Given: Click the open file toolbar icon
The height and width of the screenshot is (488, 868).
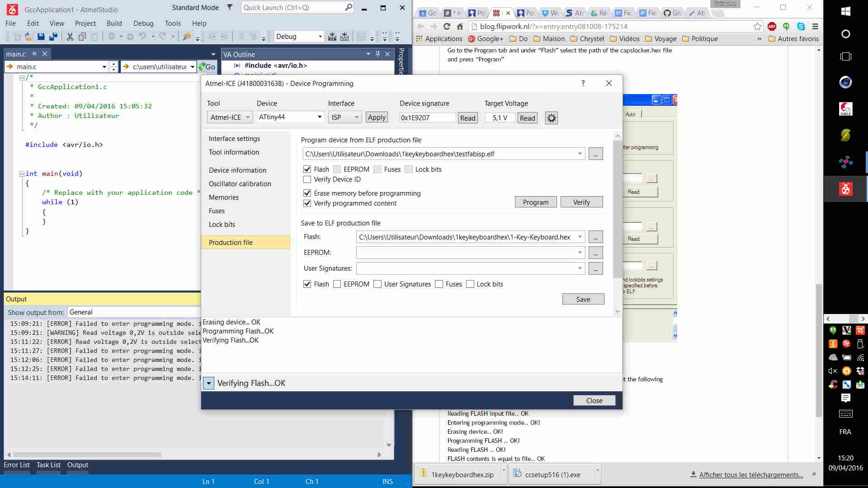Looking at the screenshot, I should [x=28, y=37].
